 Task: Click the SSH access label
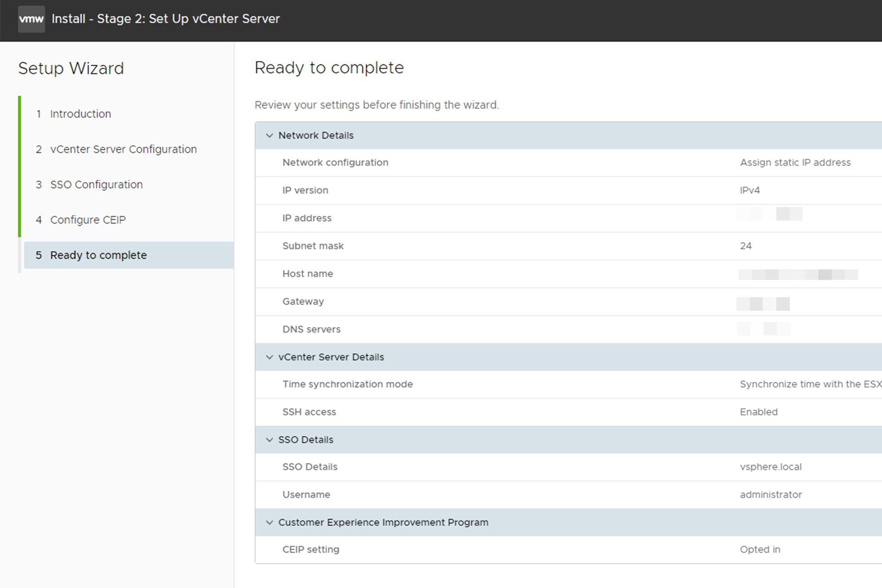tap(309, 412)
